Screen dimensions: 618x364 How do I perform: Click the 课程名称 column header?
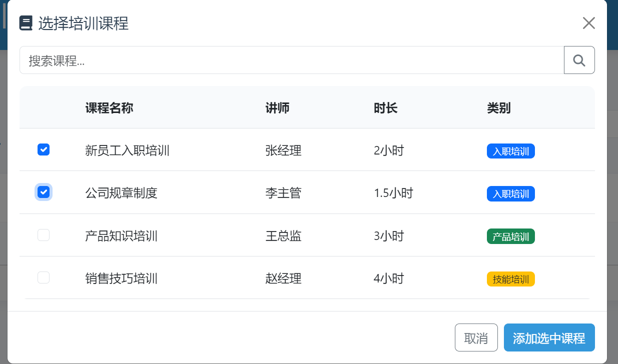point(109,107)
